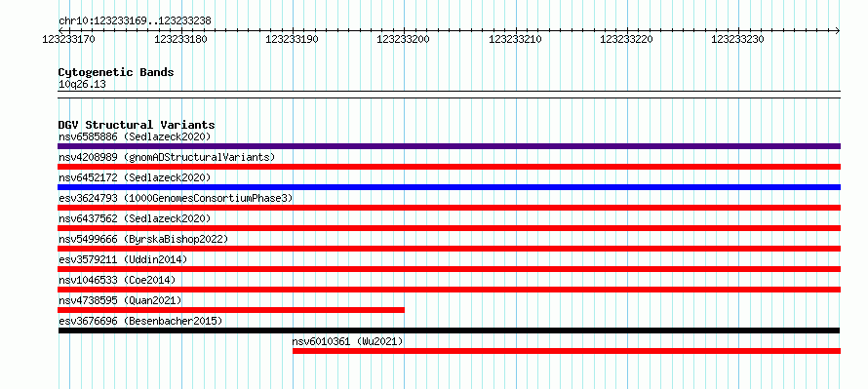Viewport: 868px width, 389px height.
Task: Click the red bar of esv3579211
Action: [449, 269]
